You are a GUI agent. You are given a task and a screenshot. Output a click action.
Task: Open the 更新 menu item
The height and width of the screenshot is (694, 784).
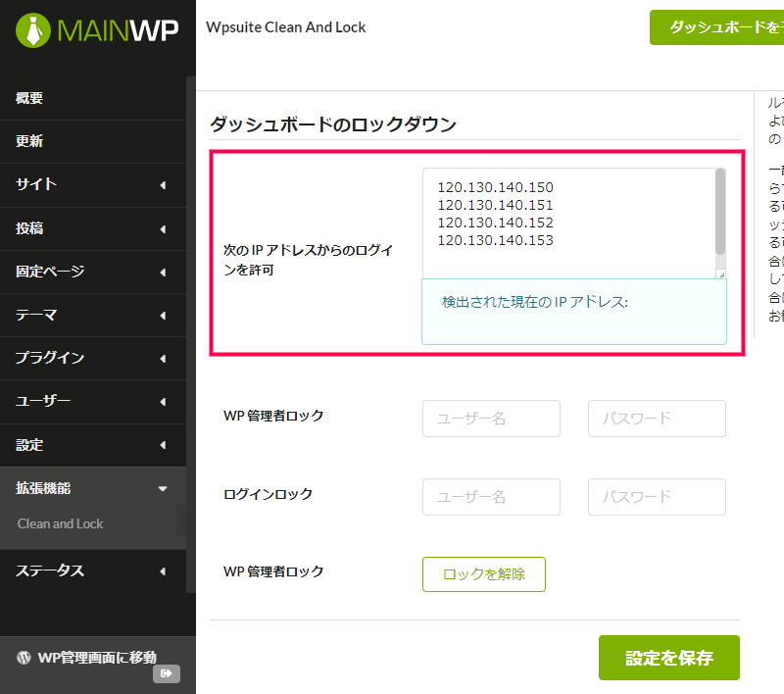pyautogui.click(x=93, y=141)
